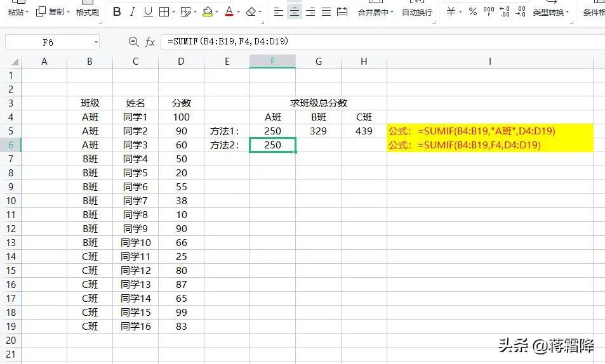Decrease decimal places
This screenshot has width=605, height=364.
coord(521,12)
